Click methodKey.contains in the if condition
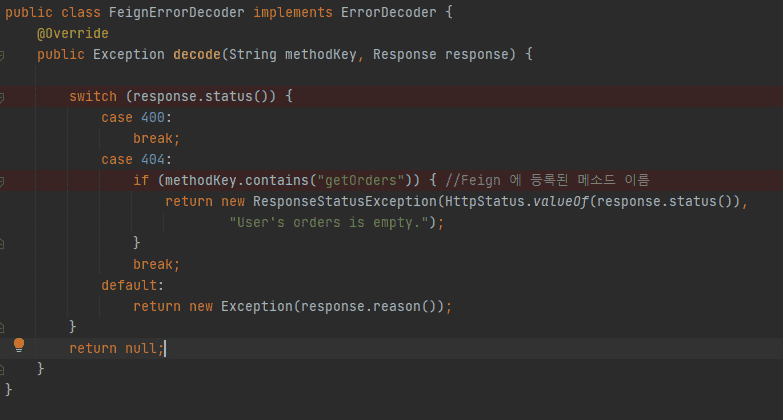 pyautogui.click(x=237, y=180)
